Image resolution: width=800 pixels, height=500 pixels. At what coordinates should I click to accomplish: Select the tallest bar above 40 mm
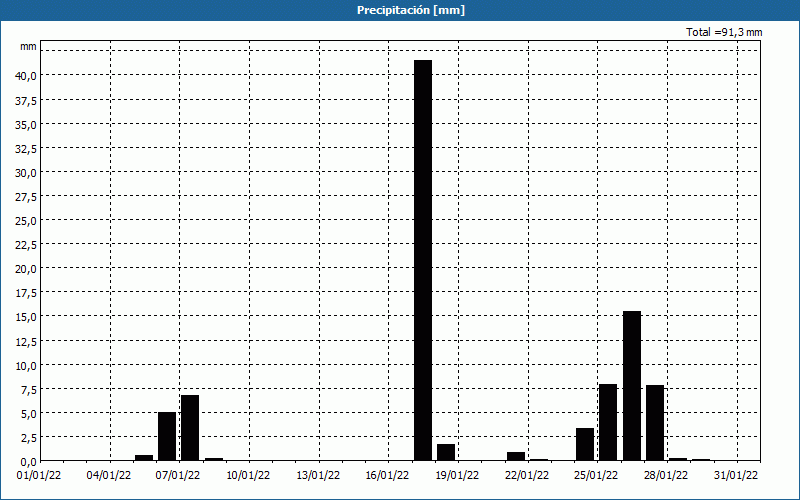(423, 260)
